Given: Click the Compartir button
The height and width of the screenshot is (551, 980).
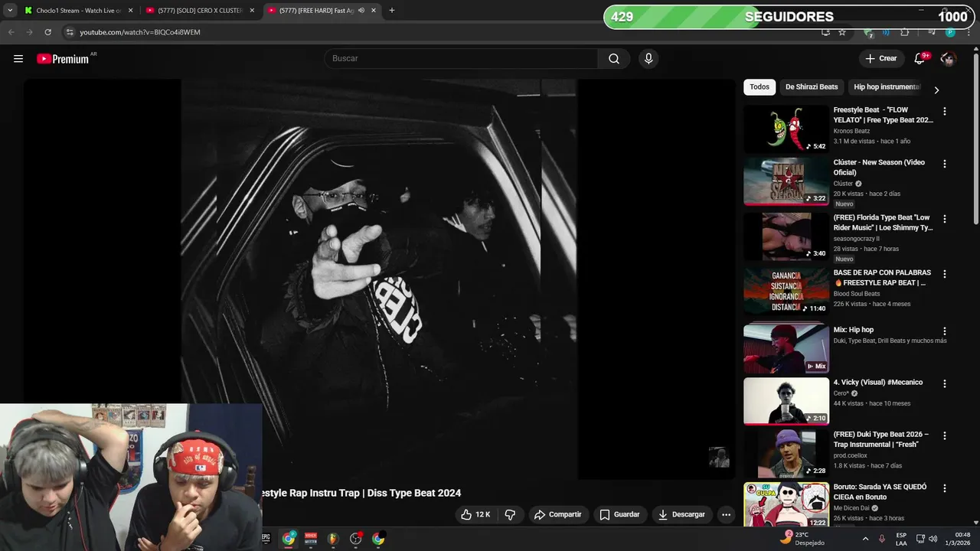Looking at the screenshot, I should coord(557,514).
